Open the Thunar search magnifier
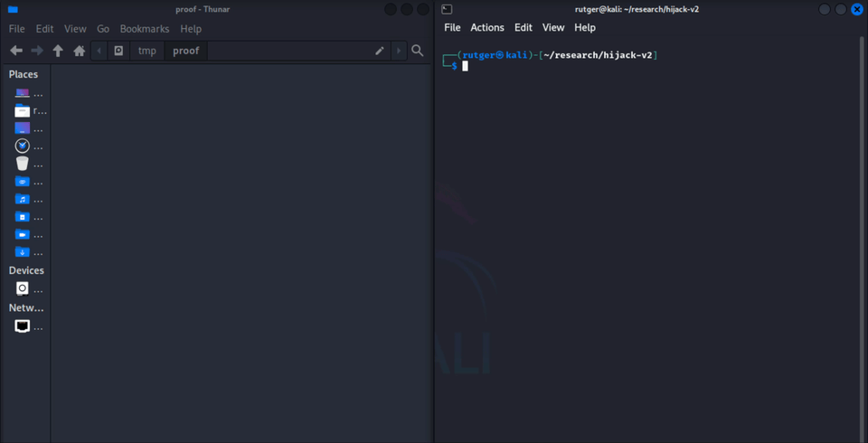The image size is (868, 443). tap(418, 51)
